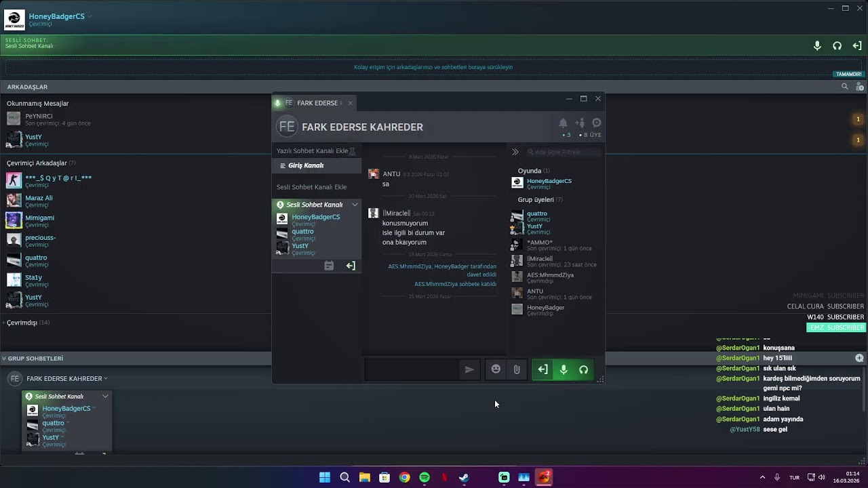
Task: Select *AMMO* in group member list
Action: [x=552, y=245]
